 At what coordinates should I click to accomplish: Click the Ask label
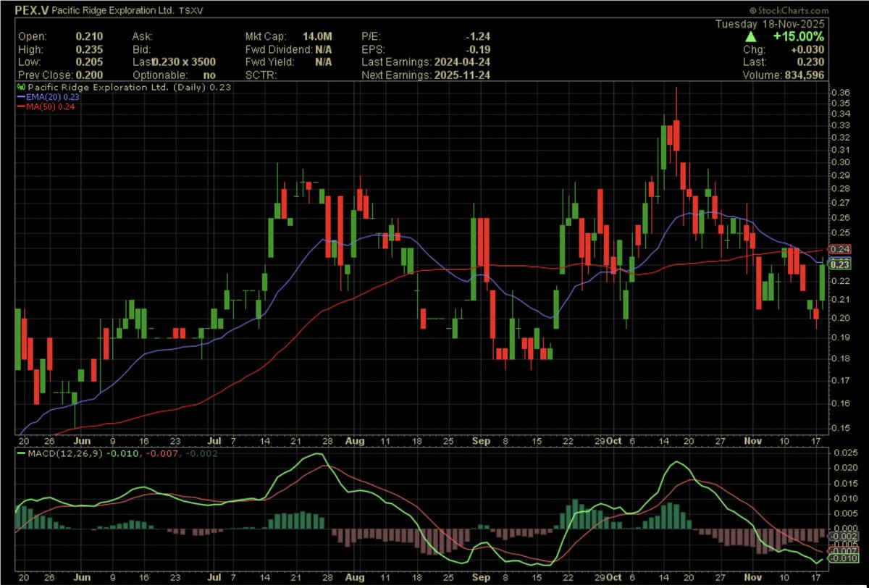coord(141,36)
